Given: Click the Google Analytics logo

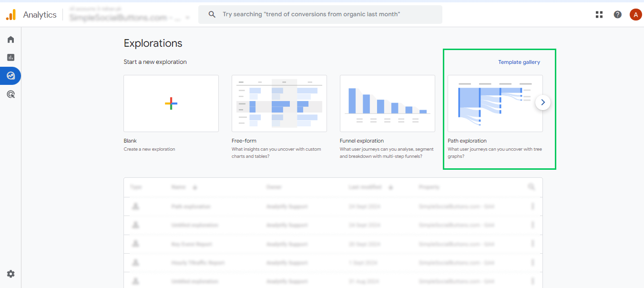Looking at the screenshot, I should click(x=11, y=15).
